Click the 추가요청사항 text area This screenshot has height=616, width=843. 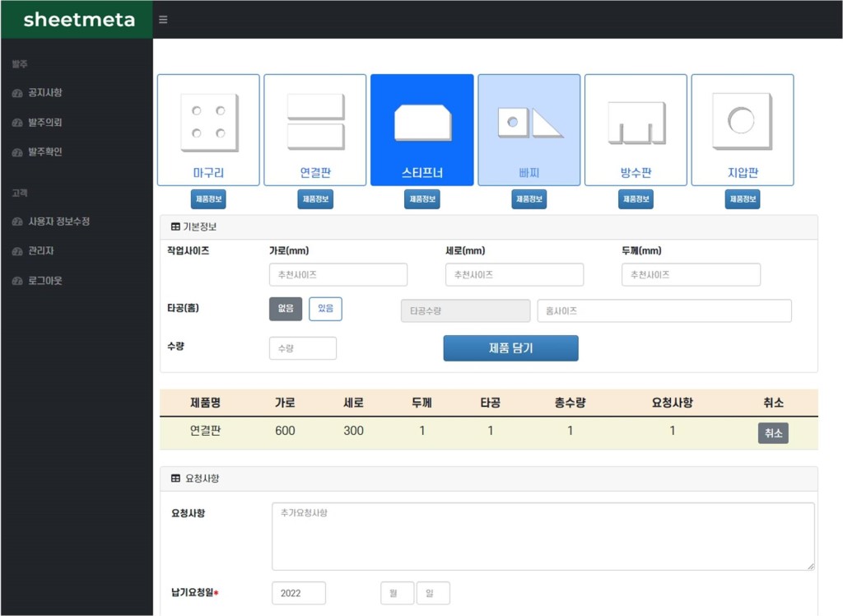(x=543, y=536)
